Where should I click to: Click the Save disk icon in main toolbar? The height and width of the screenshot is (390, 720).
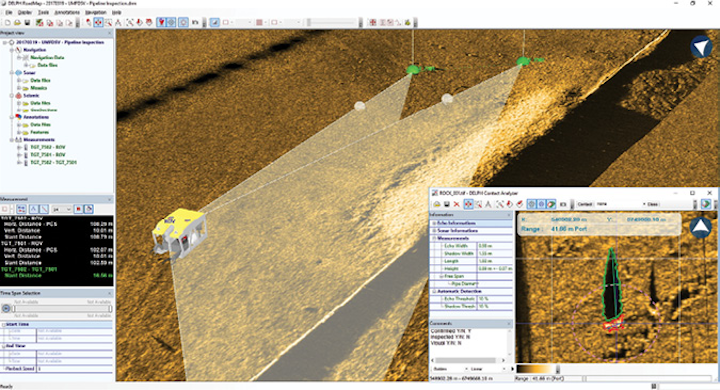(27, 23)
